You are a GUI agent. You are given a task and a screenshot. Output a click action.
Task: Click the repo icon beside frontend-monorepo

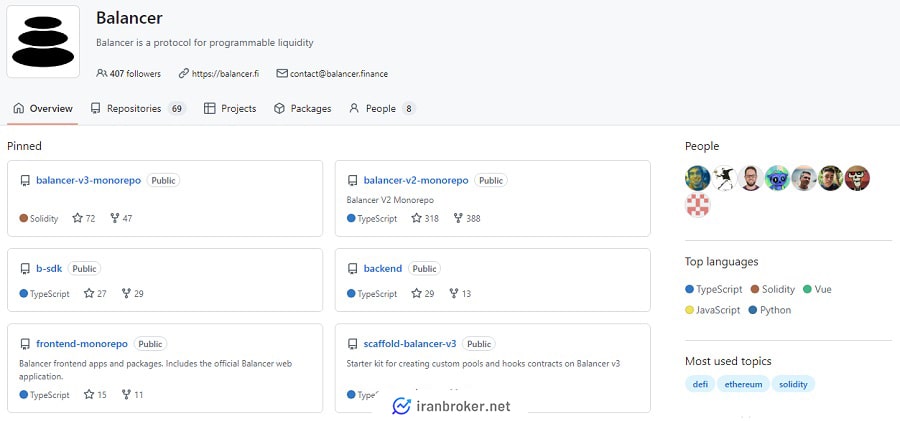click(x=25, y=344)
